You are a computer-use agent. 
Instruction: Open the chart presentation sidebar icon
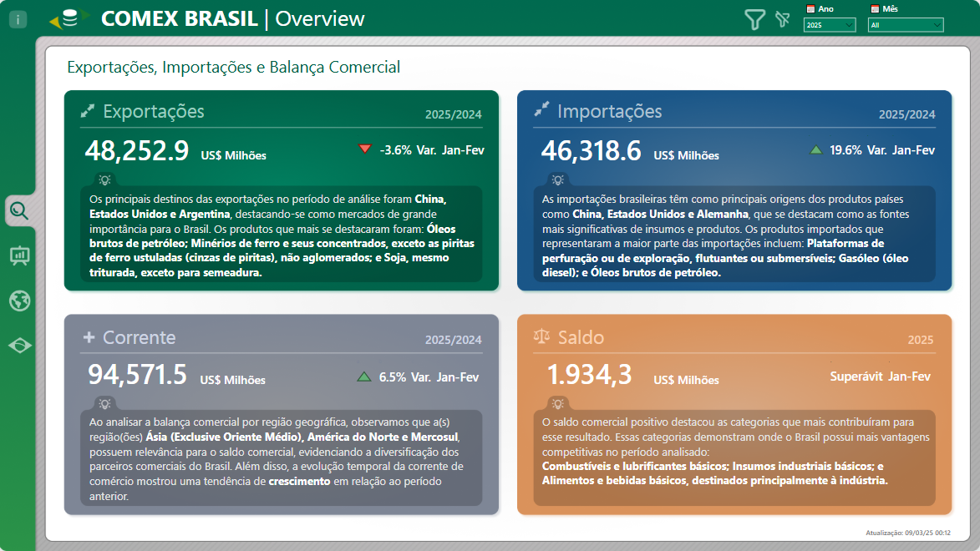19,255
